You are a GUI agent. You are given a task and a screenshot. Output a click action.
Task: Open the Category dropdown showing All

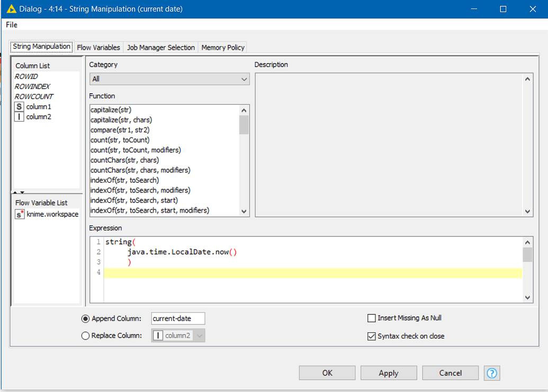(x=244, y=79)
